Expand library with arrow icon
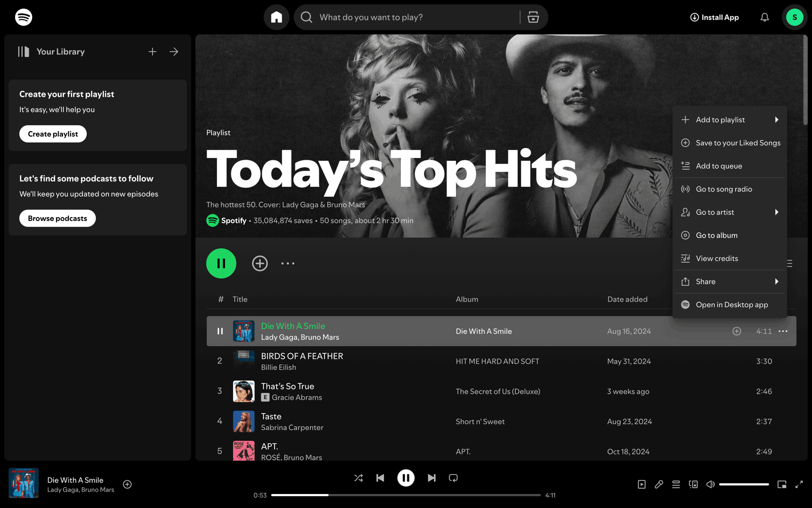 (174, 52)
